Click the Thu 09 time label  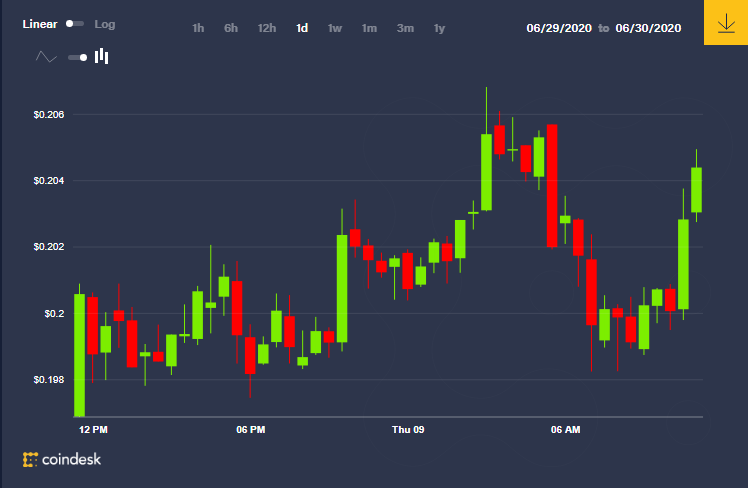[x=408, y=430]
